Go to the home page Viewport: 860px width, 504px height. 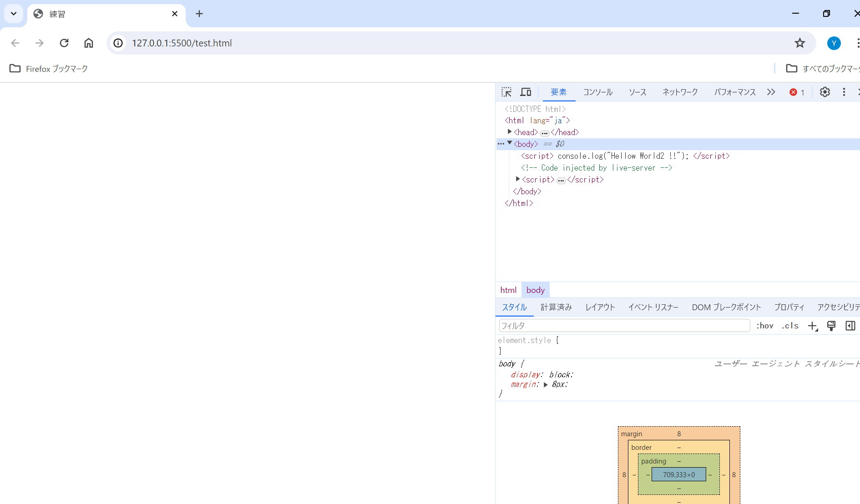[x=89, y=43]
